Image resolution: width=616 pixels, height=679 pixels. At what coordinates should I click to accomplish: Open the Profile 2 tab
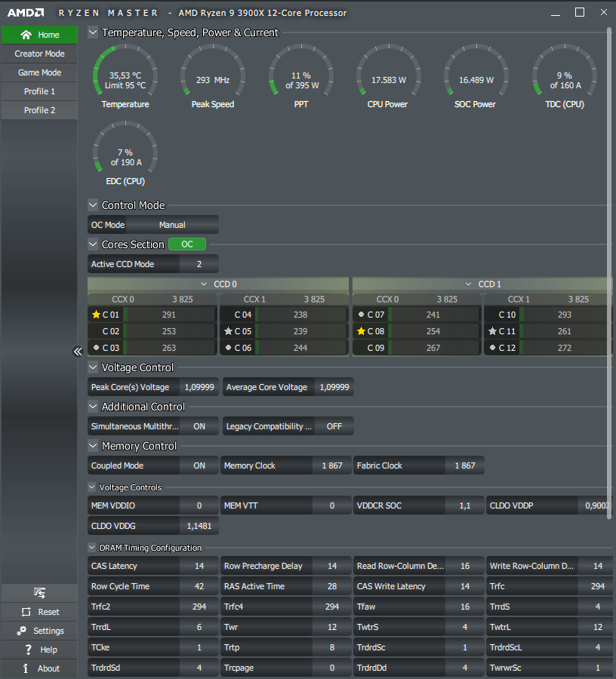(x=39, y=110)
